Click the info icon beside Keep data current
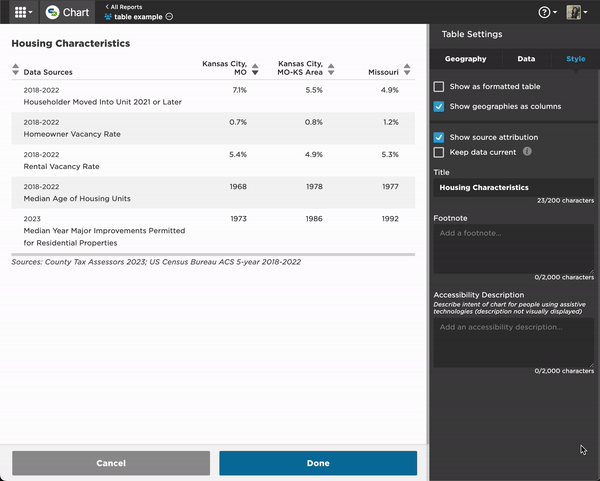The width and height of the screenshot is (600, 481). tap(527, 152)
